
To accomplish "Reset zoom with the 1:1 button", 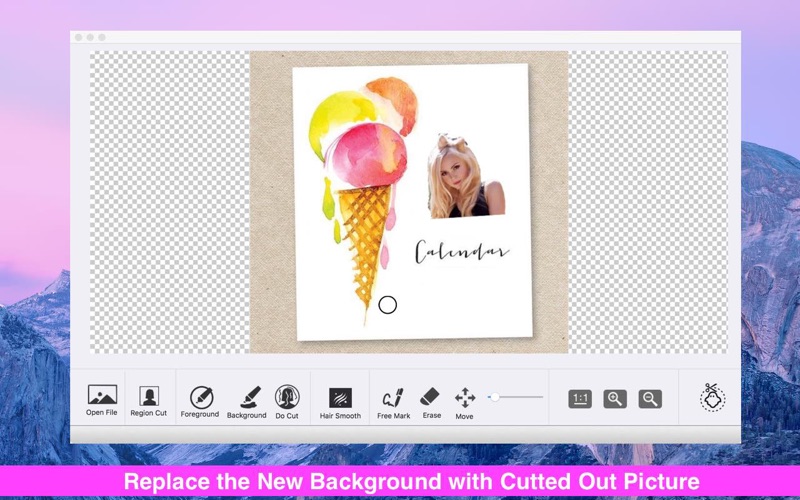I will (x=580, y=398).
